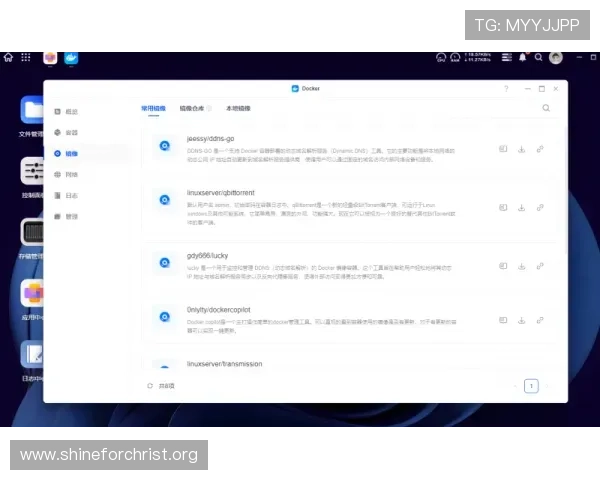Switch to 本地镜像 tab
This screenshot has height=480, width=600.
pyautogui.click(x=238, y=108)
